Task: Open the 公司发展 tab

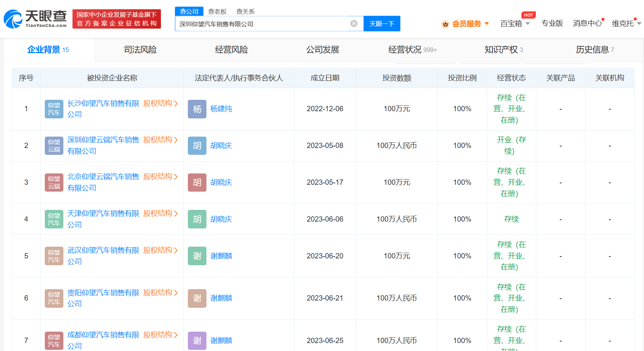Action: [323, 50]
